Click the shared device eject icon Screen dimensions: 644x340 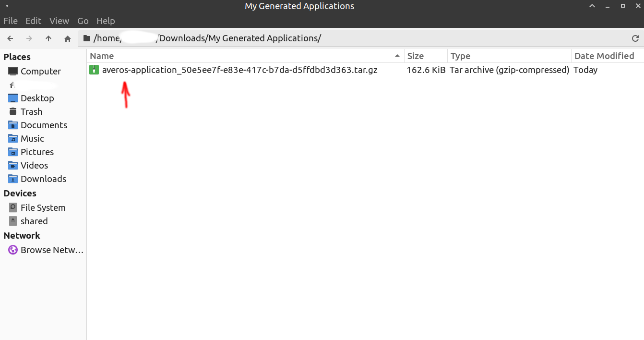pos(13,221)
